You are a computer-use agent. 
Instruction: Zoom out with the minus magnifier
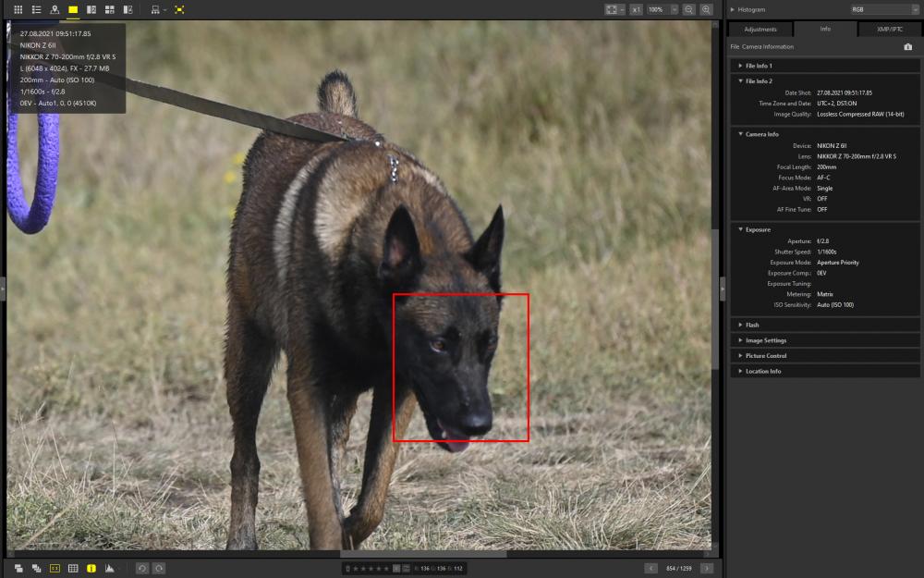[689, 9]
